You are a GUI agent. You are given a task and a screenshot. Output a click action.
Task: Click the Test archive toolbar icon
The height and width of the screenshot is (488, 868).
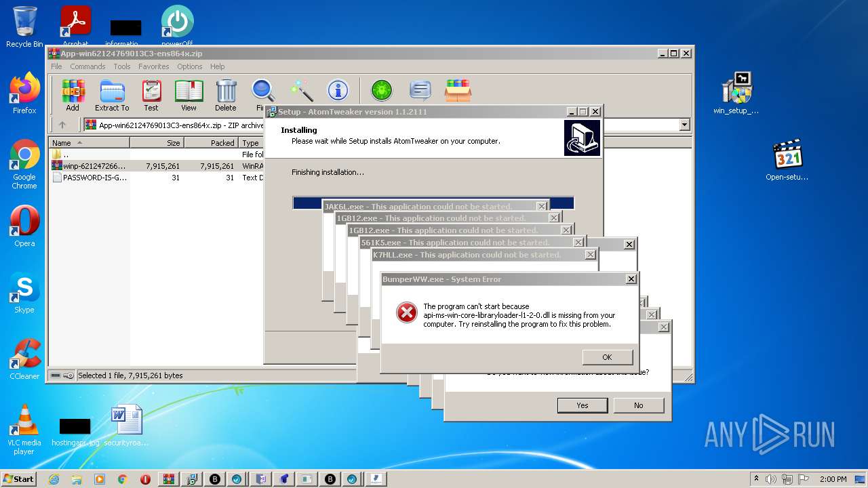coord(151,95)
